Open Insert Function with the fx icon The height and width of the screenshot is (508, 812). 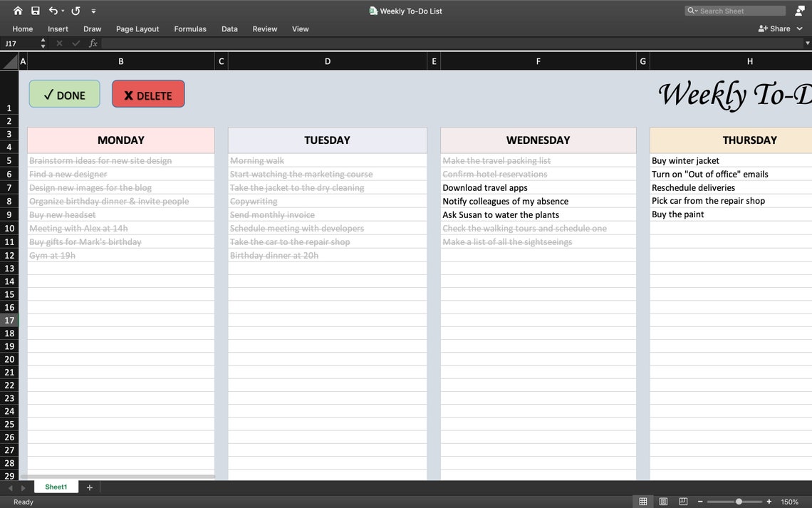pos(93,43)
